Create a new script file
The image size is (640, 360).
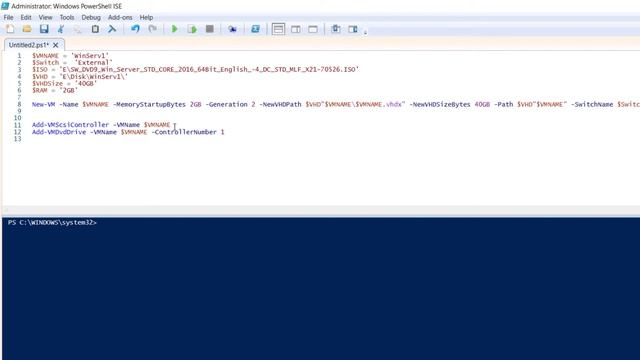[10, 29]
